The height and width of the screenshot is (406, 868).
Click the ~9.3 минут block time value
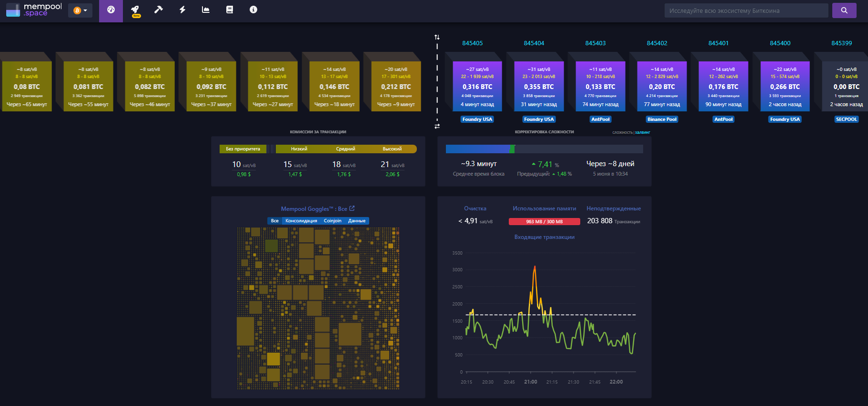pyautogui.click(x=479, y=164)
